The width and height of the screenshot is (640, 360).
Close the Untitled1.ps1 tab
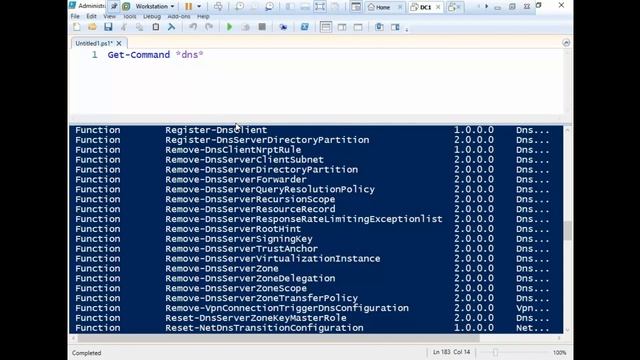(119, 43)
